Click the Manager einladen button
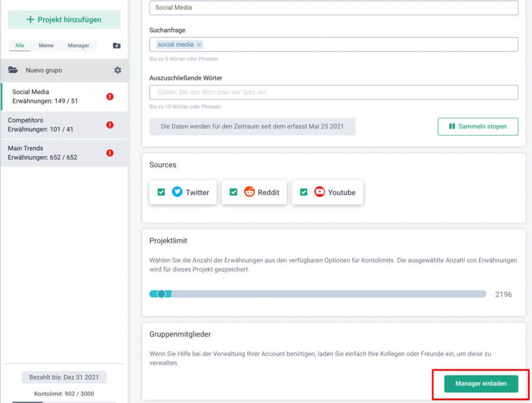 click(481, 383)
